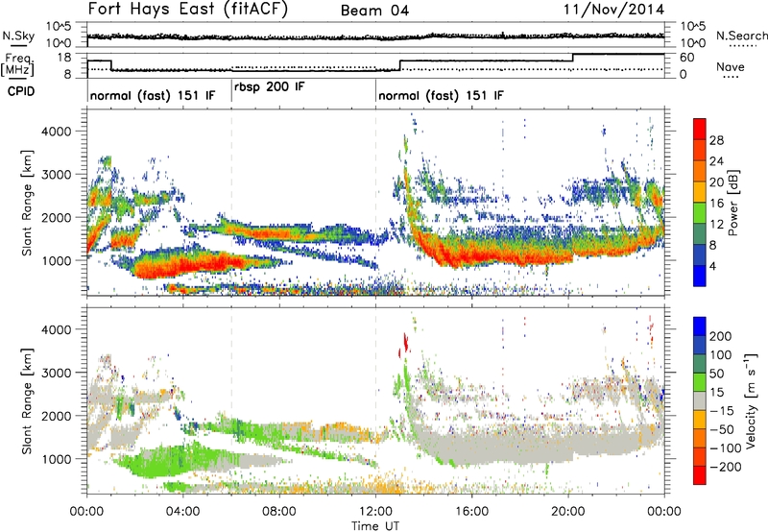Select the 'CPID' row label
Screen dimensions: 768x532
tap(21, 91)
